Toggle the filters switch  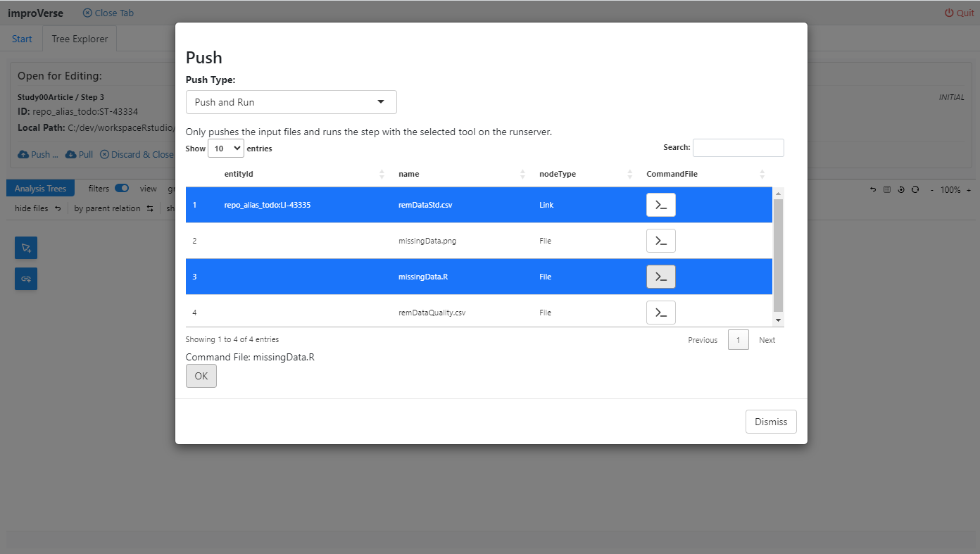(x=122, y=189)
